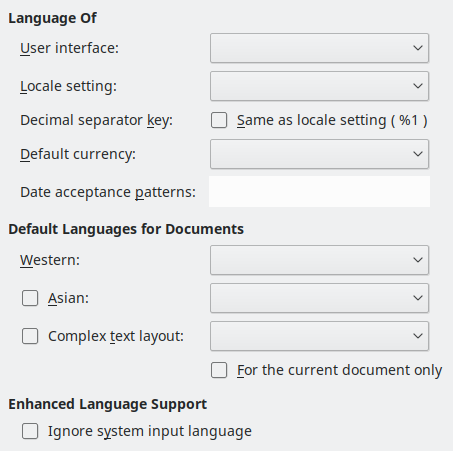The image size is (453, 451).
Task: Click the Complex text layout chevron
Action: (418, 336)
